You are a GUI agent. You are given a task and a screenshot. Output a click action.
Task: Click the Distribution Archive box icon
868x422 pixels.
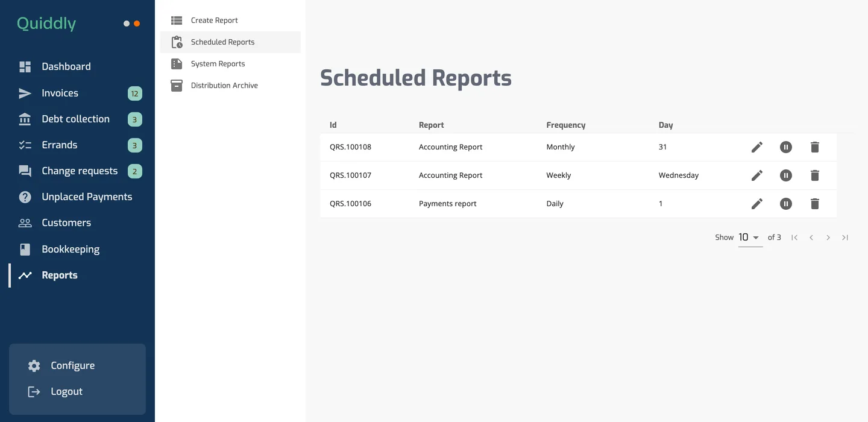pyautogui.click(x=177, y=86)
